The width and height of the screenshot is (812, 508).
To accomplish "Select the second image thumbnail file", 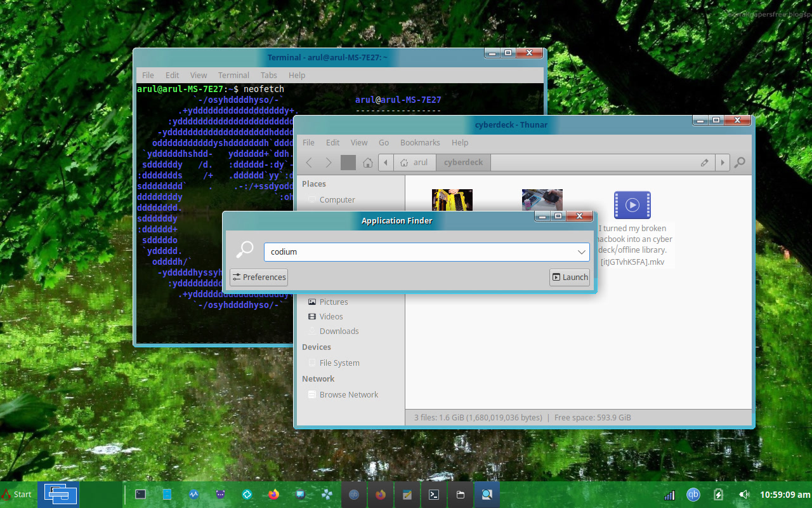I will point(542,199).
